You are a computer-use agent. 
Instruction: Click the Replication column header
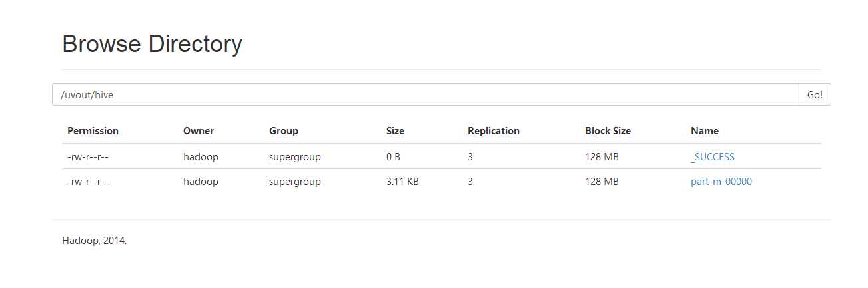coord(494,131)
